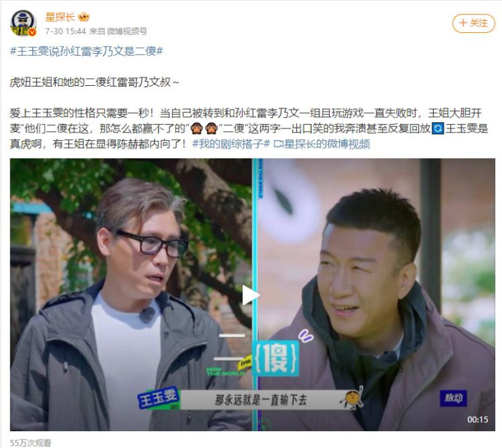The image size is (502, 448).
Task: Open hashtag #王玉雯说孙红雷李乃文是二傻#
Action: click(x=86, y=51)
